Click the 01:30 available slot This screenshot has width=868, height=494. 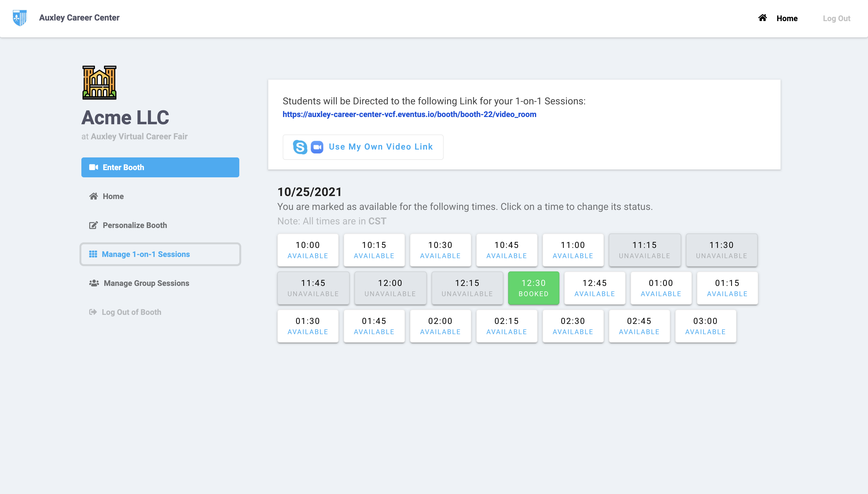(307, 326)
